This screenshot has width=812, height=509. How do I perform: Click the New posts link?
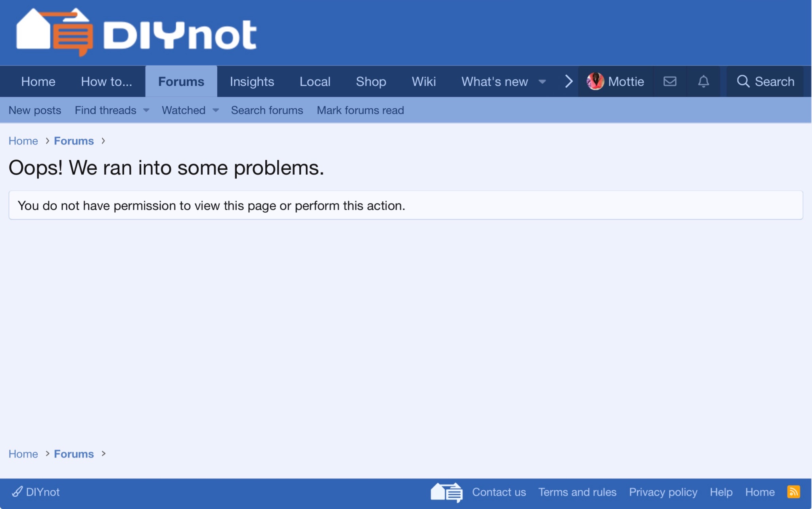(35, 110)
